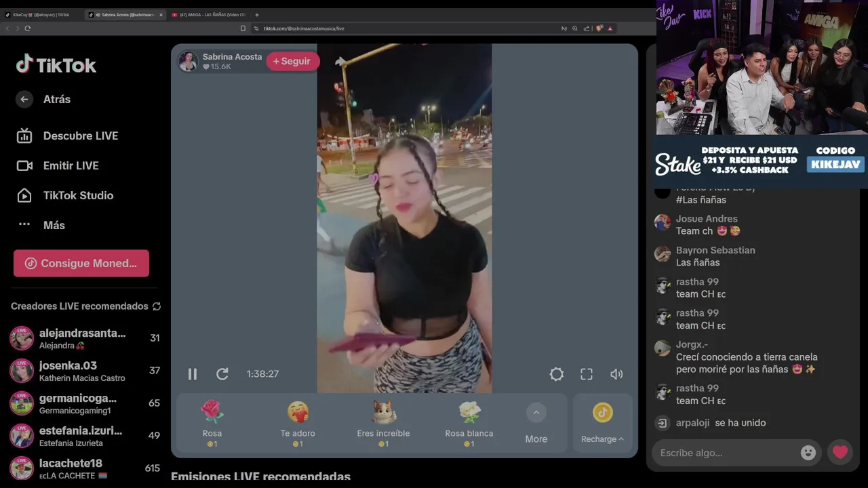Refresh recommended LIVE creators list

pos(157,306)
